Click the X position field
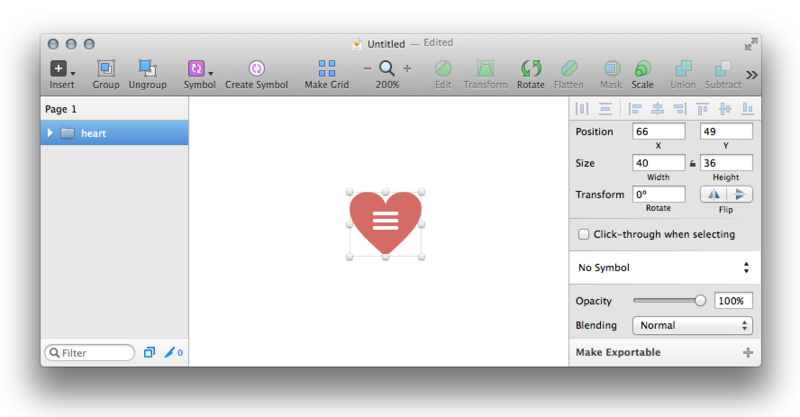 click(x=659, y=131)
